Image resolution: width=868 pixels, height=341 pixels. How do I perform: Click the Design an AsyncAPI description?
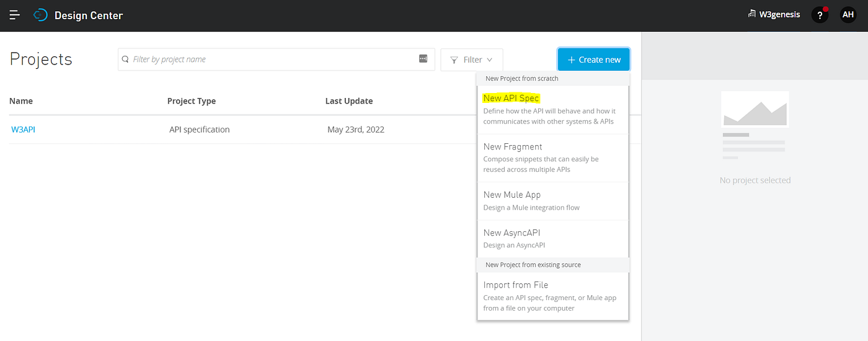(x=514, y=246)
